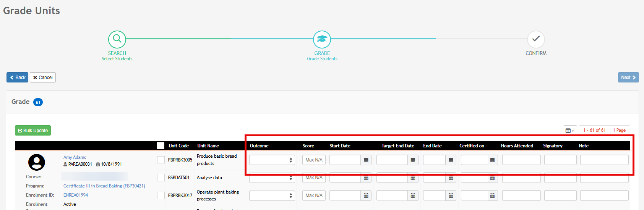Click the Search step magnifier icon
The height and width of the screenshot is (210, 644).
coord(117,39)
